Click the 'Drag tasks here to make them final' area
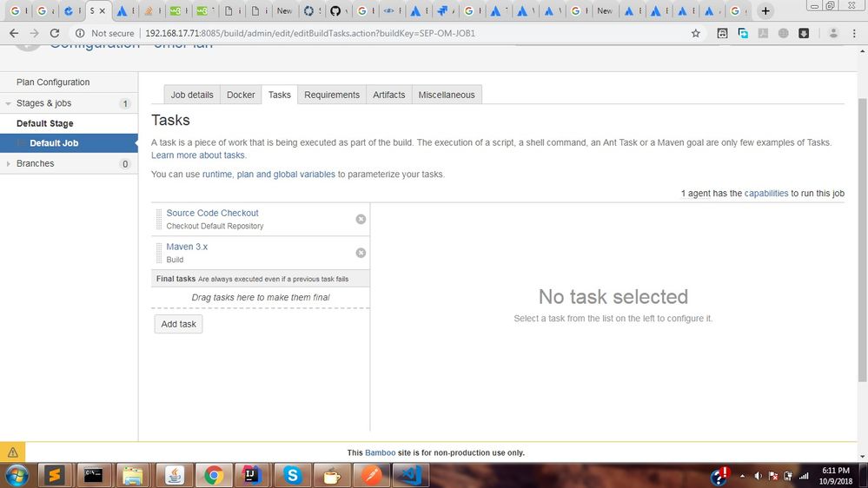Image resolution: width=868 pixels, height=488 pixels. pos(260,298)
